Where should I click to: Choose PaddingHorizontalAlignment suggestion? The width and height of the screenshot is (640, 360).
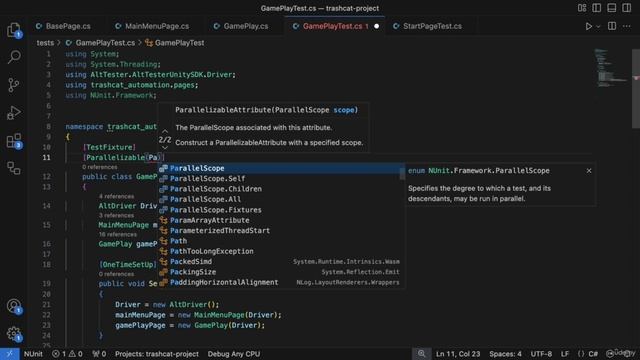point(281,282)
